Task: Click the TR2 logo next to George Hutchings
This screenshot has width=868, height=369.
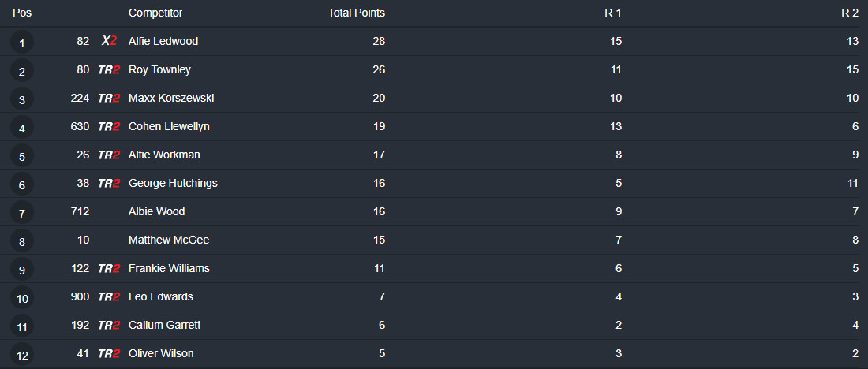Action: (109, 183)
